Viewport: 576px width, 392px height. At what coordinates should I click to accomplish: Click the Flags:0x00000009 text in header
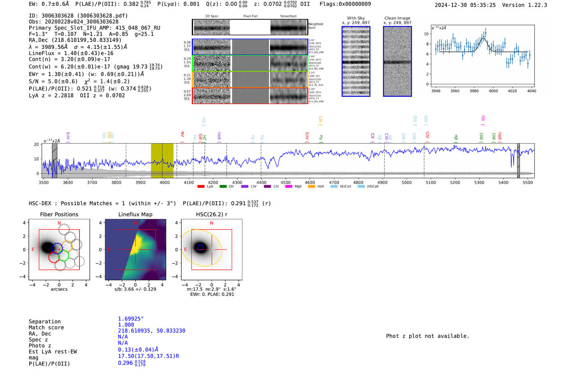(x=345, y=4)
